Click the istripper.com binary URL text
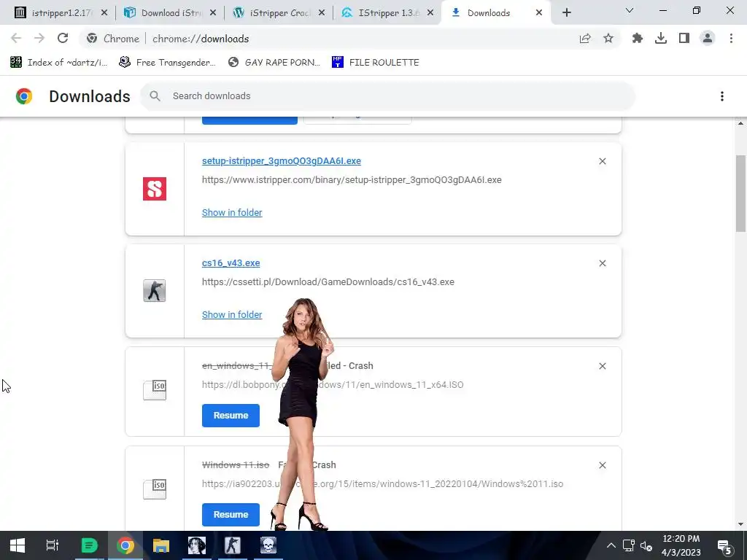Image resolution: width=747 pixels, height=560 pixels. 352,179
